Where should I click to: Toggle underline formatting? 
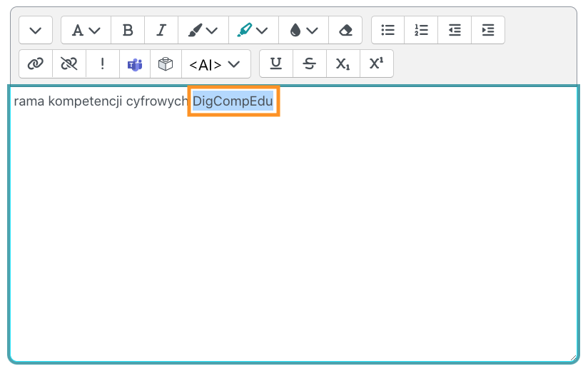275,64
